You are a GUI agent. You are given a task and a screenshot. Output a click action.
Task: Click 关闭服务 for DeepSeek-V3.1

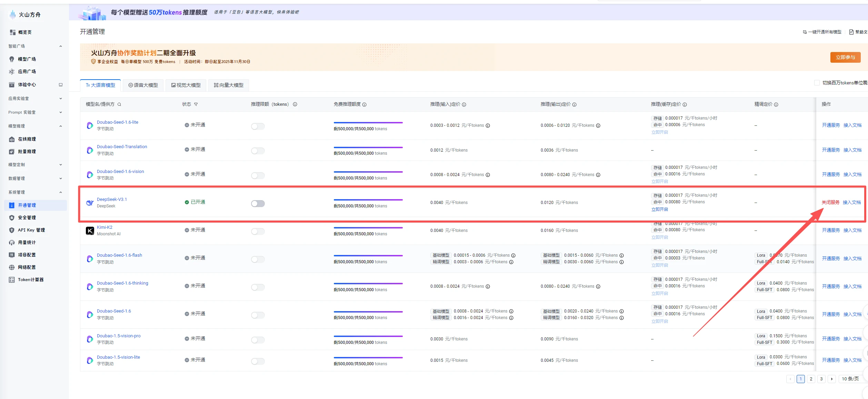[830, 202]
